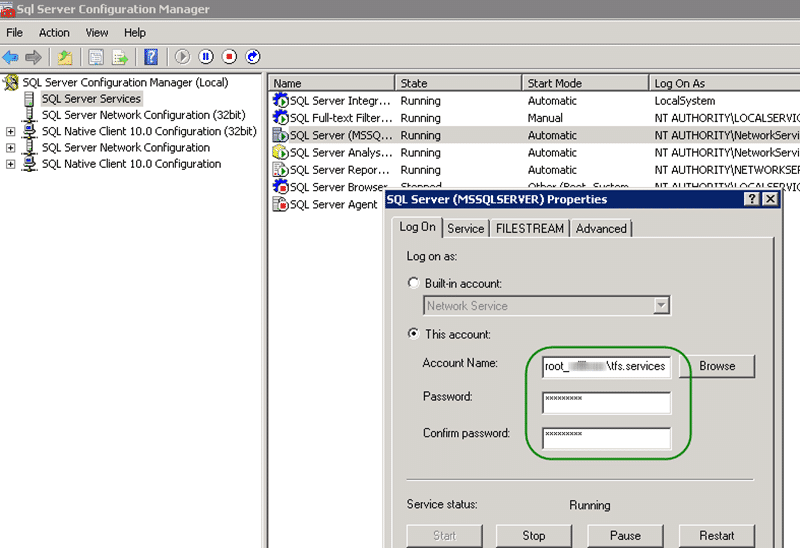Click the Stop button in properties dialog
This screenshot has width=800, height=548.
(534, 536)
